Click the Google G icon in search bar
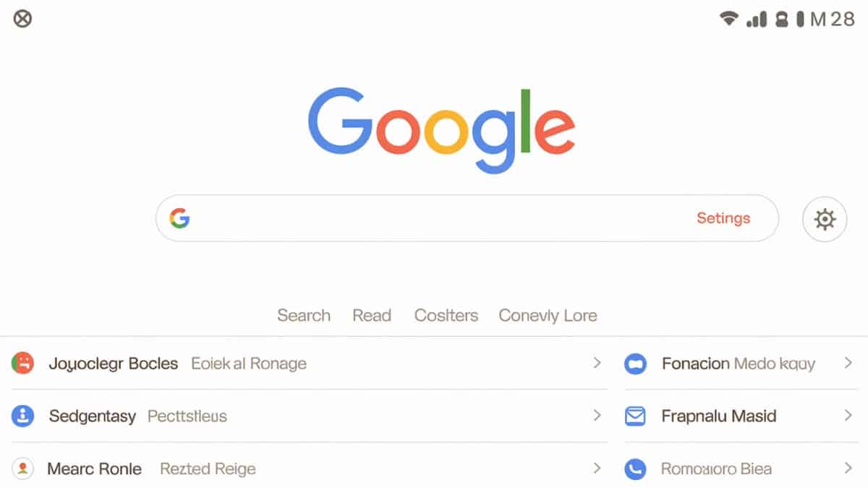Image resolution: width=868 pixels, height=488 pixels. (179, 218)
